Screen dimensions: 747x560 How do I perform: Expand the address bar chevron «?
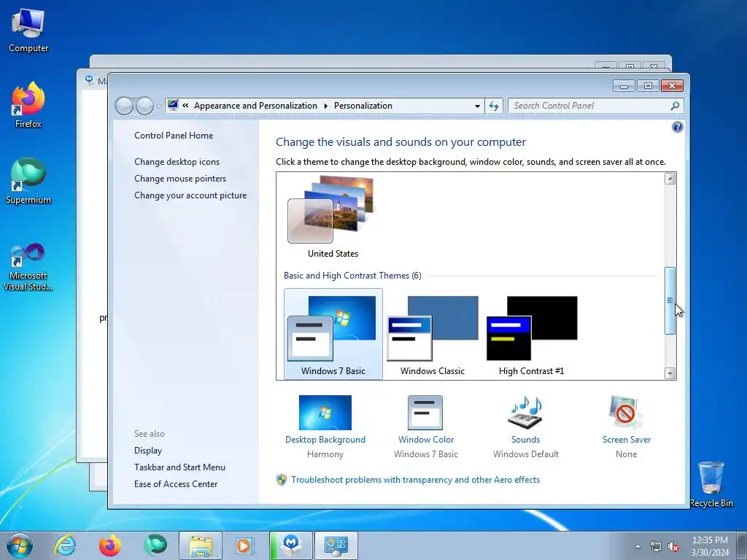click(185, 106)
